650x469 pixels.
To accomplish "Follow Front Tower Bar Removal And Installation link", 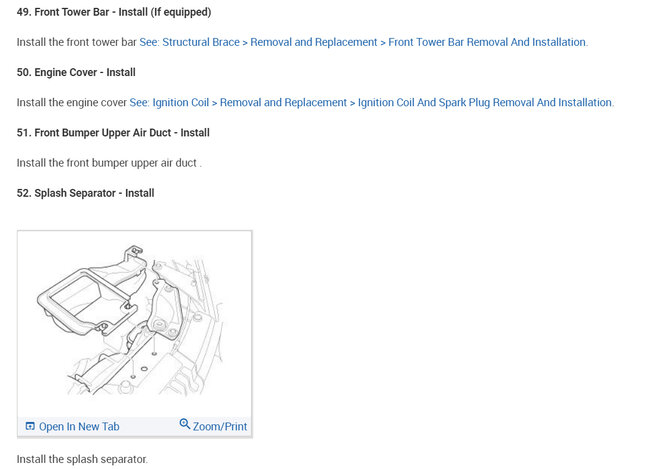I will click(x=488, y=42).
